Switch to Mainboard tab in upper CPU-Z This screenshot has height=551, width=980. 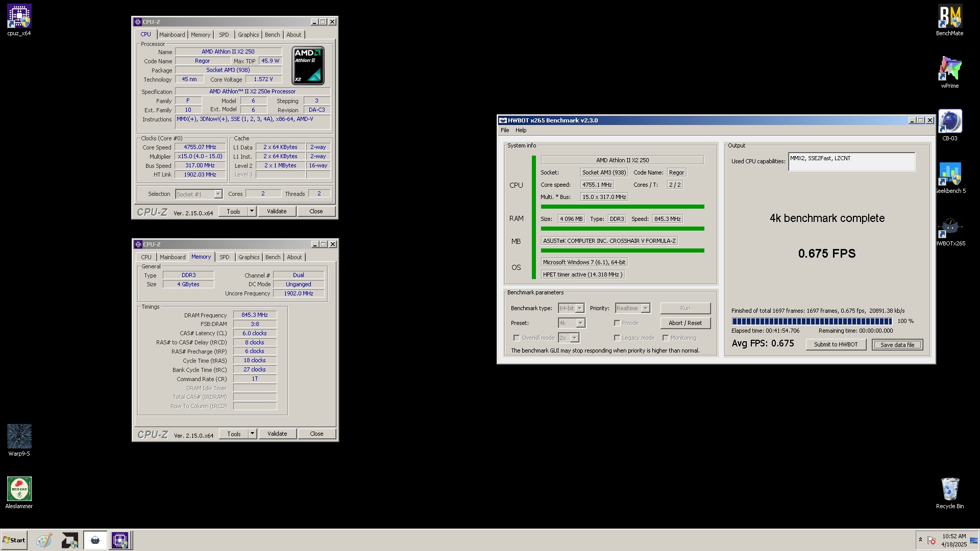[x=172, y=35]
